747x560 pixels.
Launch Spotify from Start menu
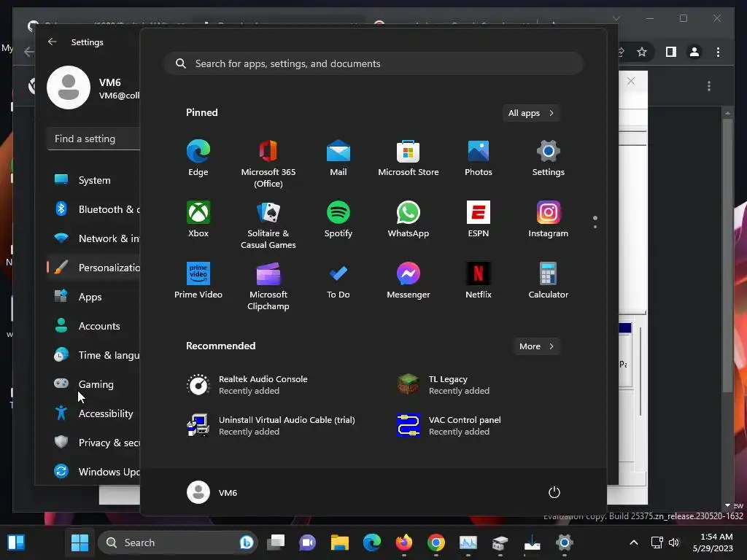pos(338,219)
